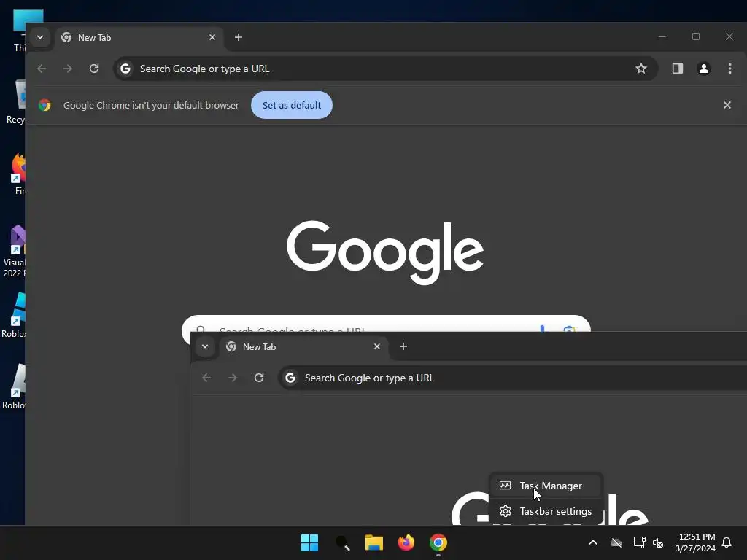Click the OneDrive tray icon

tap(616, 542)
